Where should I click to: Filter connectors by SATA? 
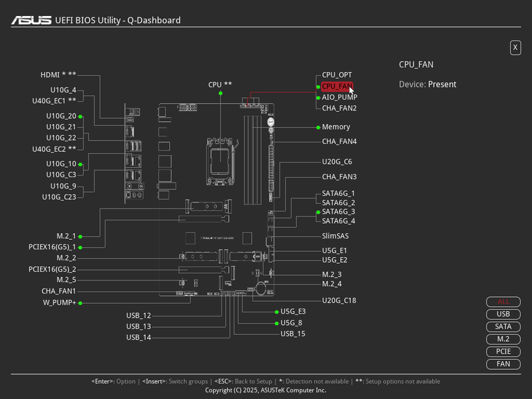[x=503, y=327]
